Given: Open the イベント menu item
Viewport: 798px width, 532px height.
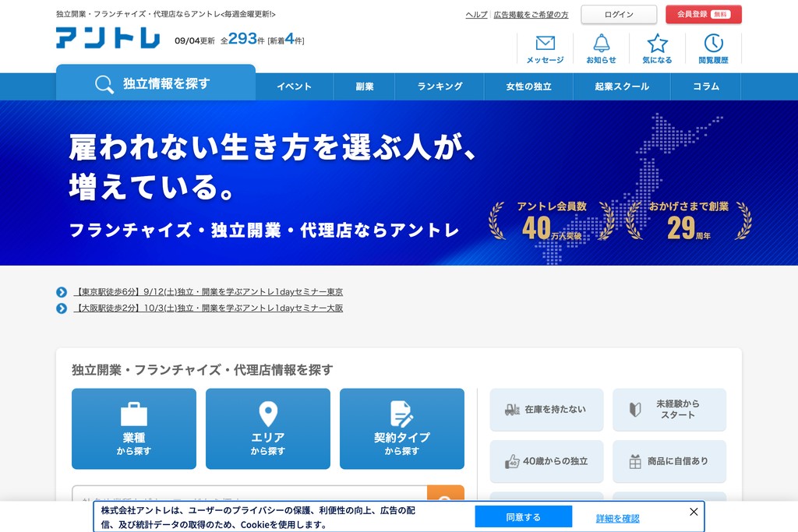Looking at the screenshot, I should (294, 86).
